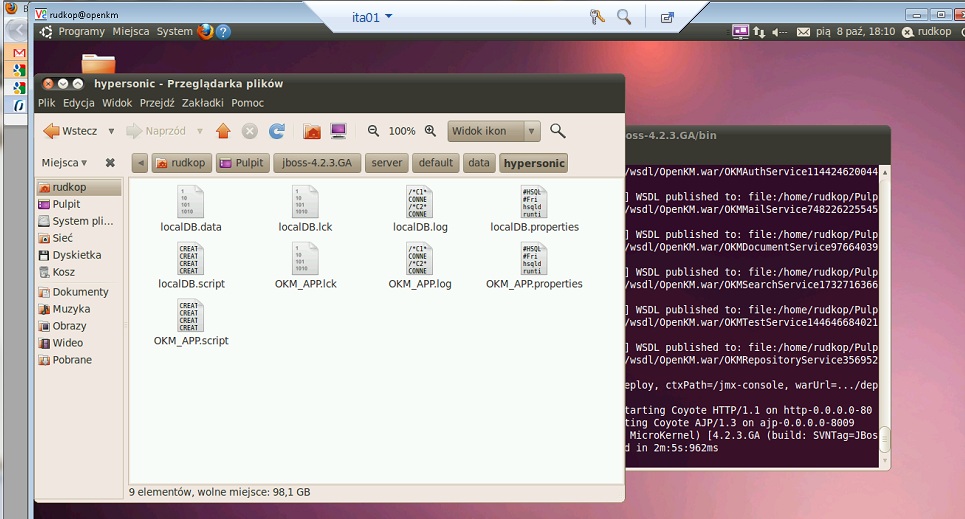The width and height of the screenshot is (965, 519).
Task: Open the System menu in top panel
Action: pyautogui.click(x=174, y=31)
